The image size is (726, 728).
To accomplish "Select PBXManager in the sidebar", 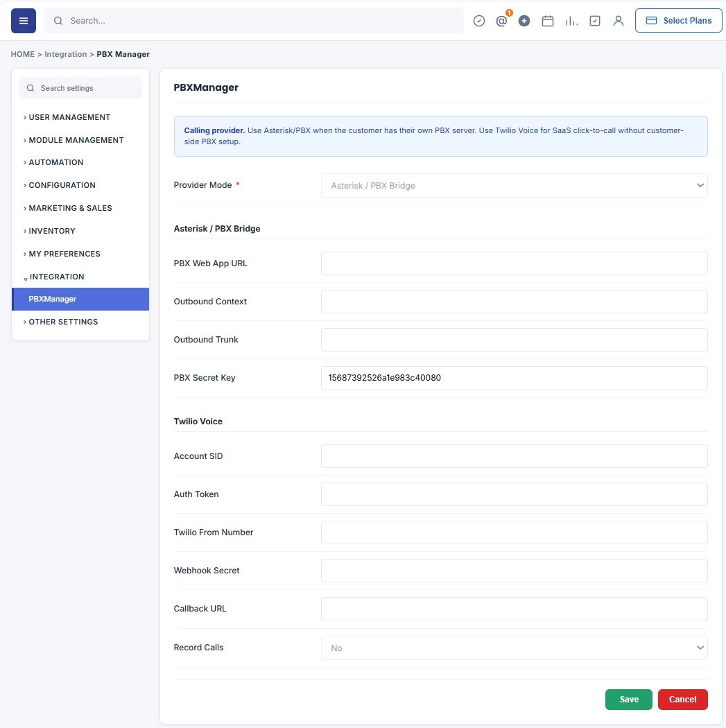I will pyautogui.click(x=80, y=299).
